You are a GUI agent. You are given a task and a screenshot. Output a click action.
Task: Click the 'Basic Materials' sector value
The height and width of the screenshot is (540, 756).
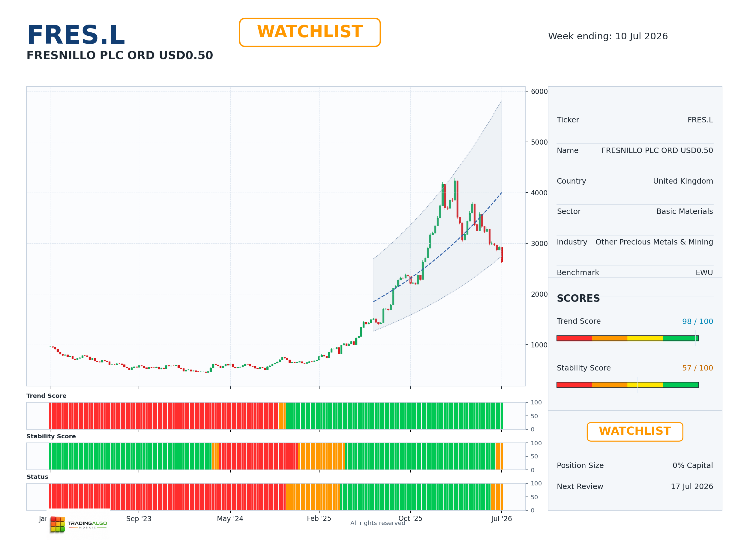(x=685, y=211)
